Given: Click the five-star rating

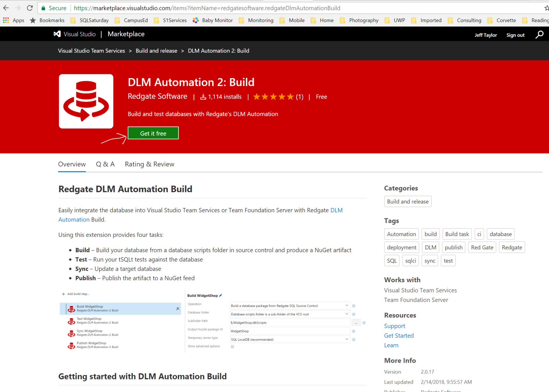Looking at the screenshot, I should [x=273, y=97].
